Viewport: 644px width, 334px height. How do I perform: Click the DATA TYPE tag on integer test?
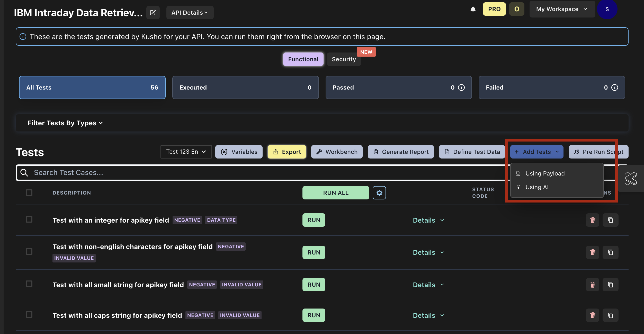coord(221,220)
